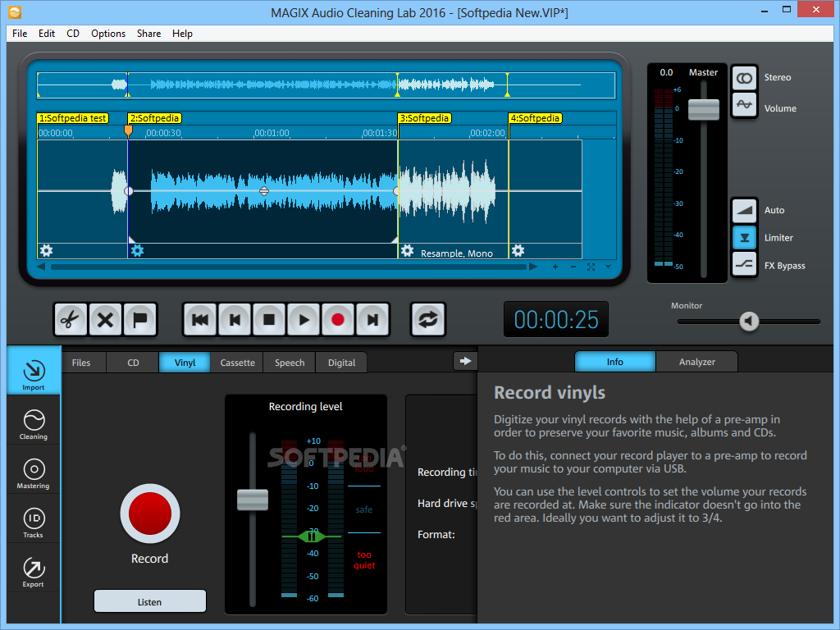Image resolution: width=840 pixels, height=630 pixels.
Task: Click the right scroll arrow of waveform
Action: pyautogui.click(x=533, y=267)
